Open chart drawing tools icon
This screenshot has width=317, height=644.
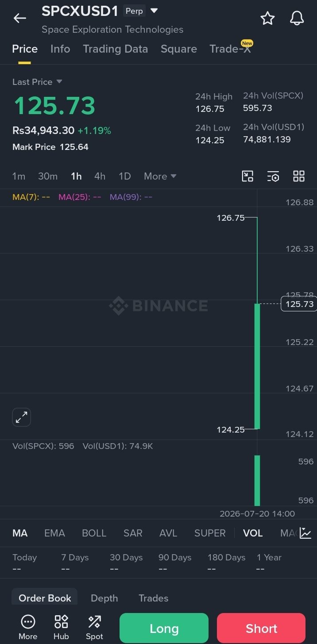[247, 176]
